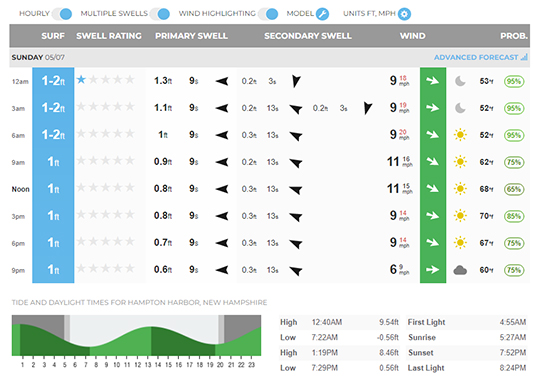Image resolution: width=533 pixels, height=380 pixels.
Task: Click the Sunrise 5:27AM entry
Action: click(x=467, y=338)
